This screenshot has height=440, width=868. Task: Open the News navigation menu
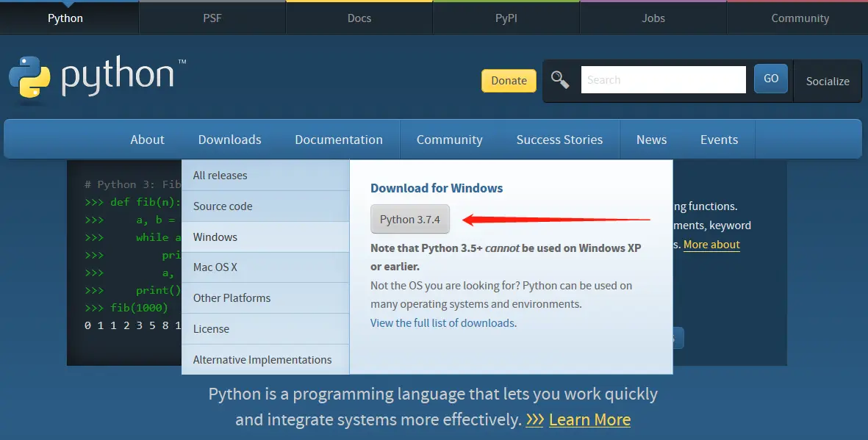(652, 140)
